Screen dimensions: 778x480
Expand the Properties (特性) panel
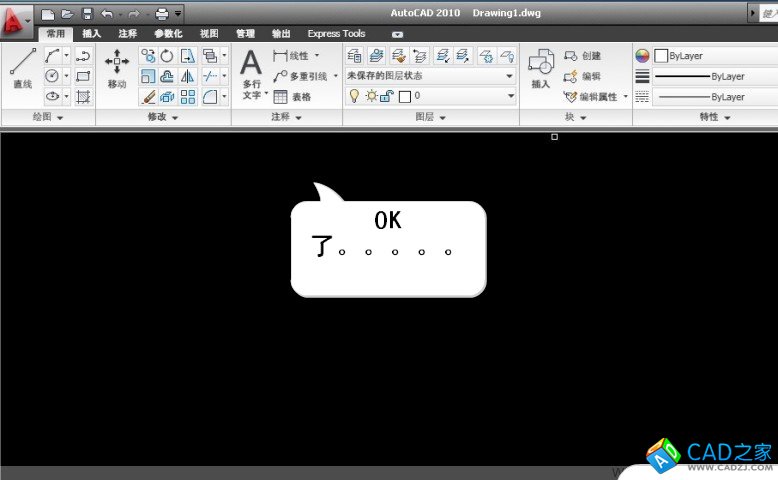click(714, 117)
